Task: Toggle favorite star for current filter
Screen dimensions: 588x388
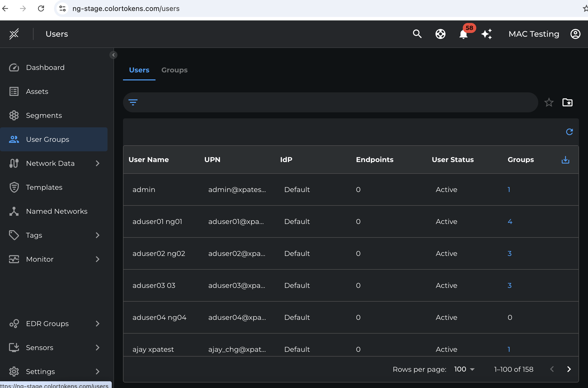Action: [x=549, y=102]
